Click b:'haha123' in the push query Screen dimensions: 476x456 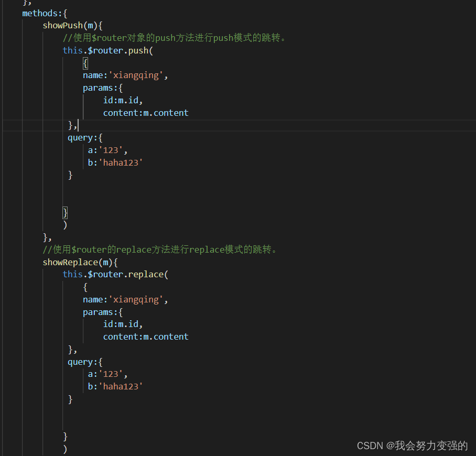tap(115, 162)
